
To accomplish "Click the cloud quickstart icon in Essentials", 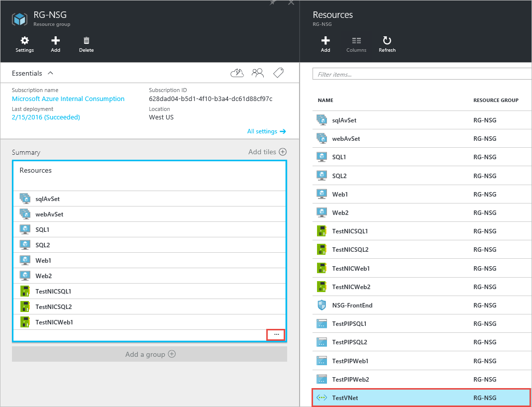I will point(237,73).
